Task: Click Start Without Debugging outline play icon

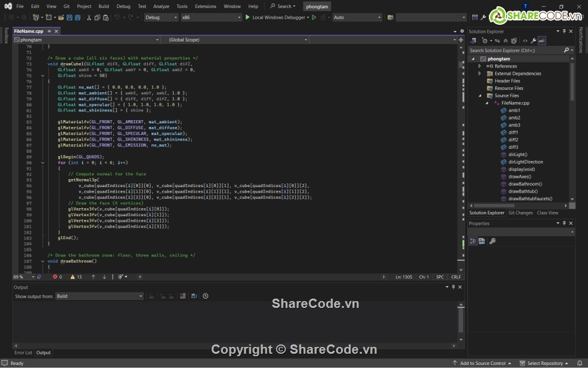Action: 314,17
